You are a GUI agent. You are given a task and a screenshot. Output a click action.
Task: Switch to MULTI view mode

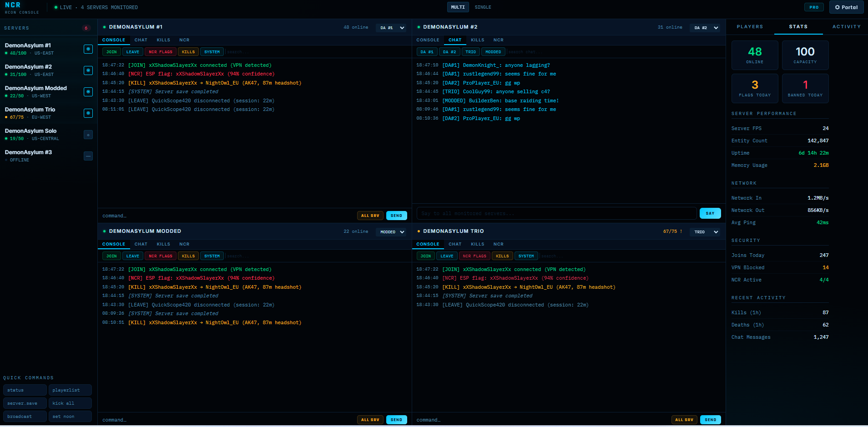point(458,7)
